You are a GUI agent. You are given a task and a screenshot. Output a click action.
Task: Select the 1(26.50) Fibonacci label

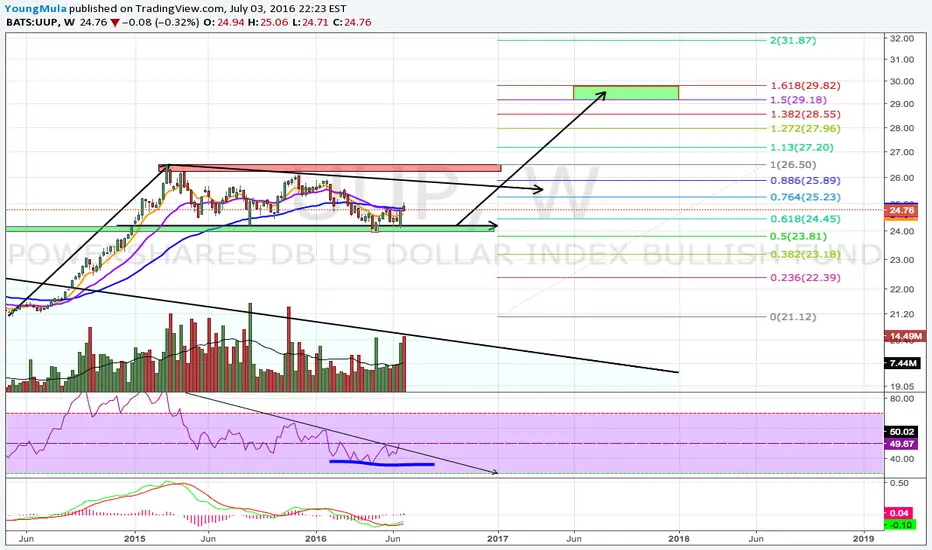[793, 165]
